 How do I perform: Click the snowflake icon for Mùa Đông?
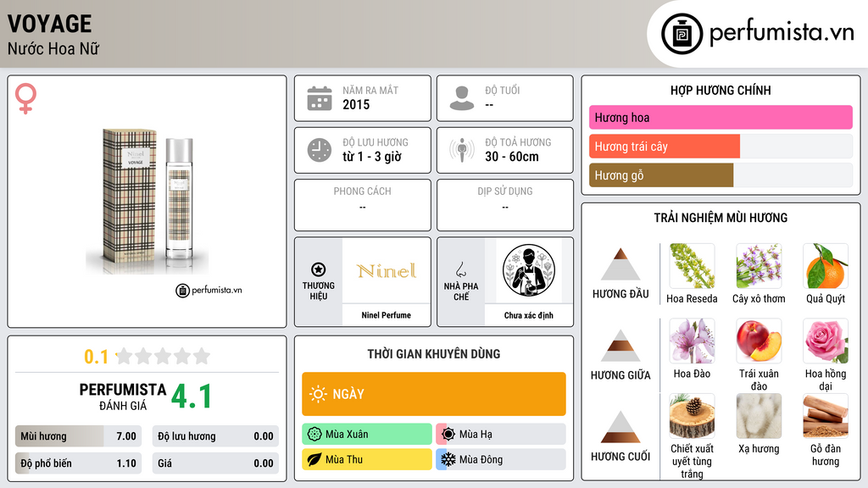[448, 459]
